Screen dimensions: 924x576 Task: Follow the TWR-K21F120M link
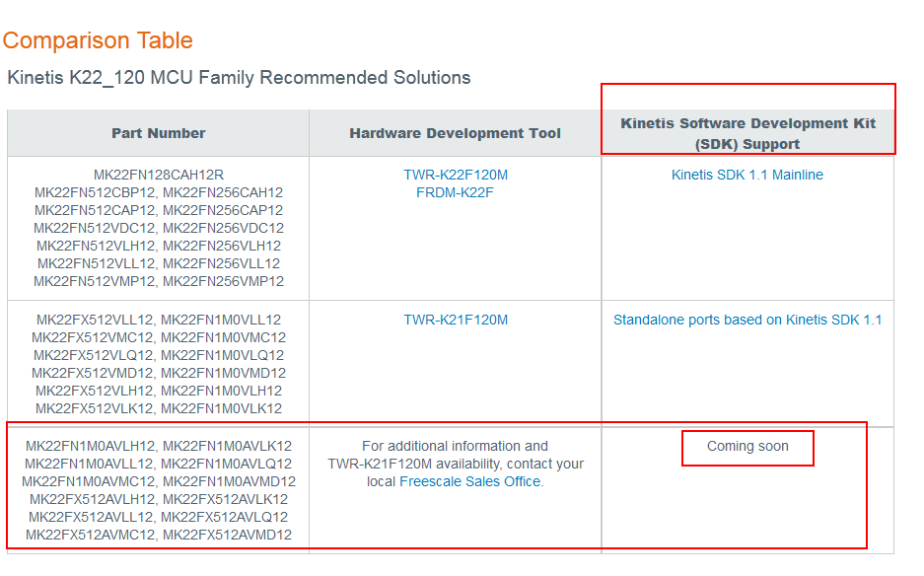tap(455, 320)
